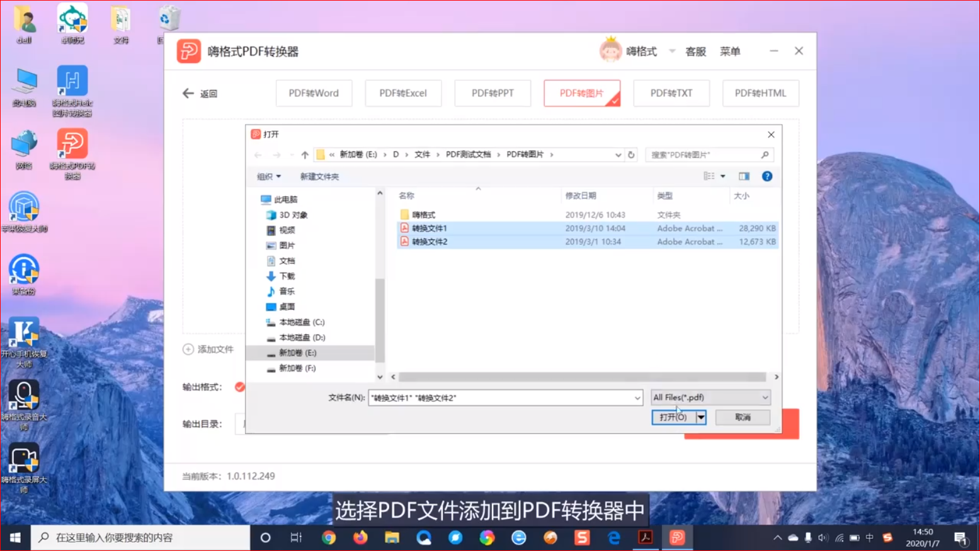Image resolution: width=980 pixels, height=551 pixels.
Task: Click the 新加卷 (E:) breadcrumb segment
Action: [358, 154]
